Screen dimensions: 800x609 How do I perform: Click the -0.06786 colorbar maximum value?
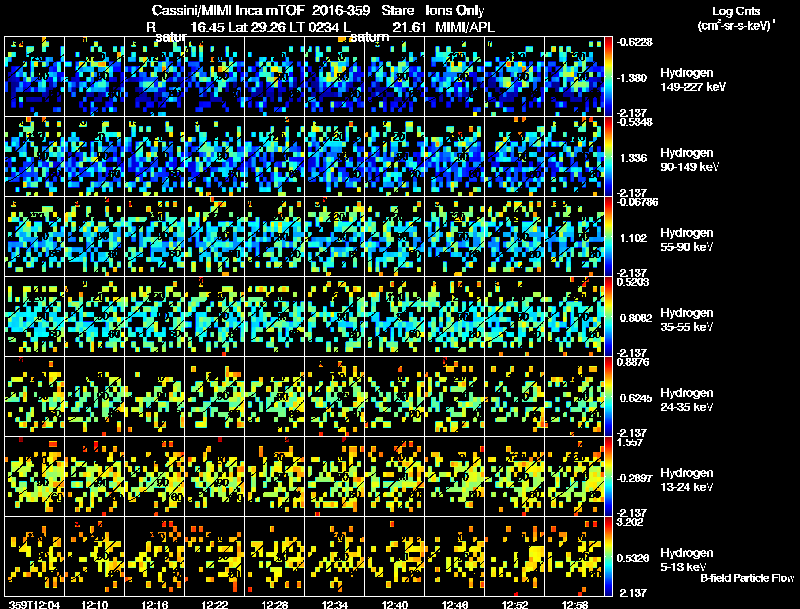(637, 202)
